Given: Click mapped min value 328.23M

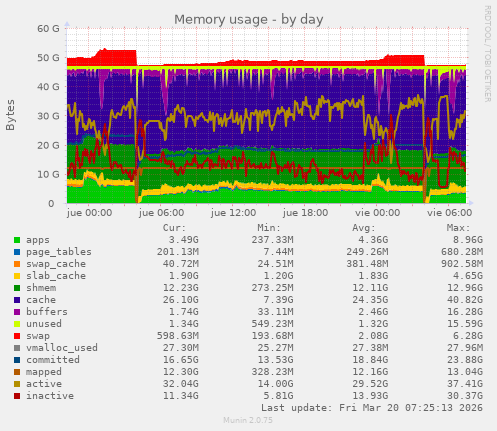Looking at the screenshot, I should pyautogui.click(x=272, y=372).
